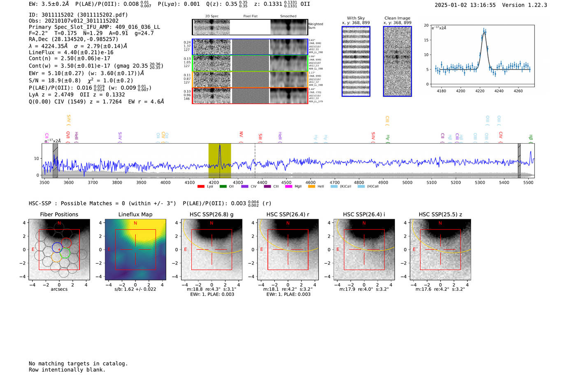Pick the magenta MgII legend swatch
576x392 pixels.
[289, 186]
